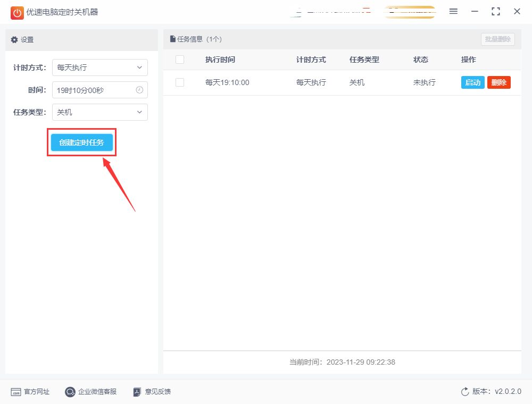Click the 创建定时任务 button

tap(82, 142)
